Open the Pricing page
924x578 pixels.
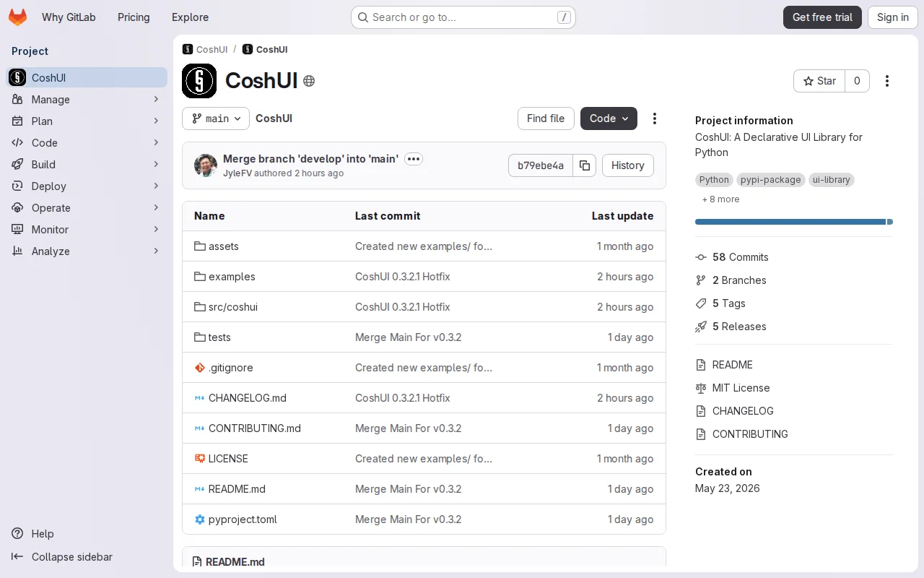(x=134, y=17)
